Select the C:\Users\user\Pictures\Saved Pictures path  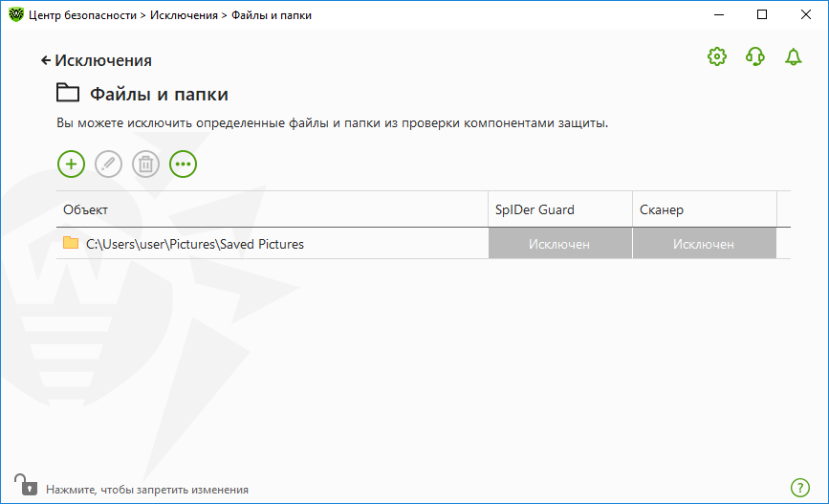[x=195, y=244]
